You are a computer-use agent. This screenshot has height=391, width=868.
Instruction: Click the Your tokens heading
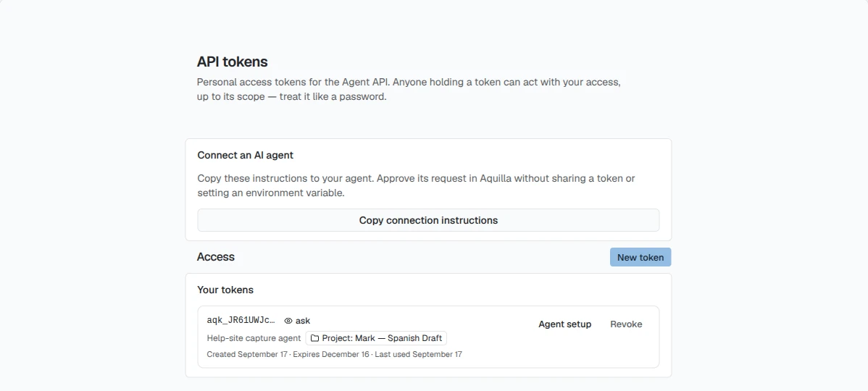pyautogui.click(x=225, y=290)
